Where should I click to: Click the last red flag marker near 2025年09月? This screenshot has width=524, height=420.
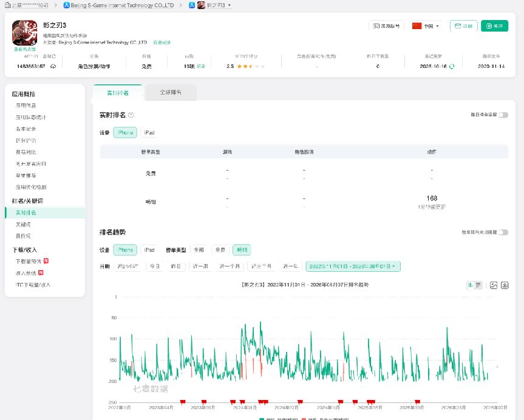(417, 402)
